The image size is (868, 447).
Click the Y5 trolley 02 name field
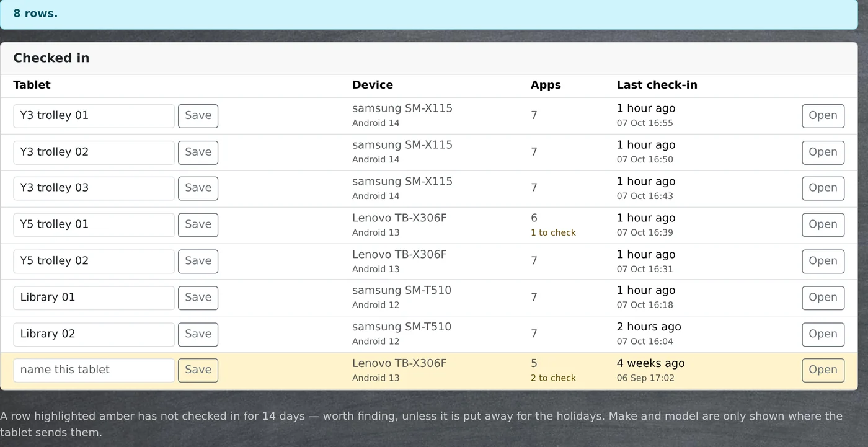[94, 262]
